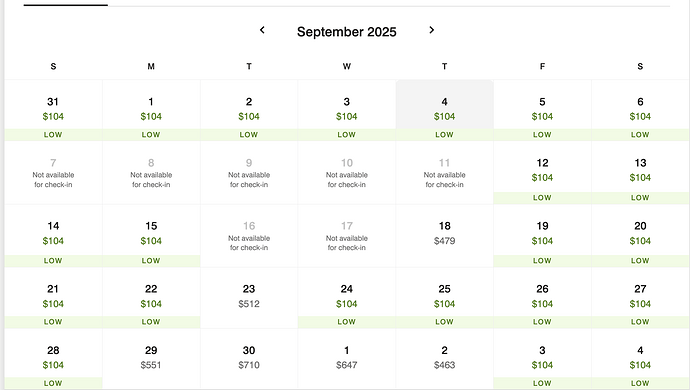690x390 pixels.
Task: Choose September 29 at $551
Action: pyautogui.click(x=151, y=359)
